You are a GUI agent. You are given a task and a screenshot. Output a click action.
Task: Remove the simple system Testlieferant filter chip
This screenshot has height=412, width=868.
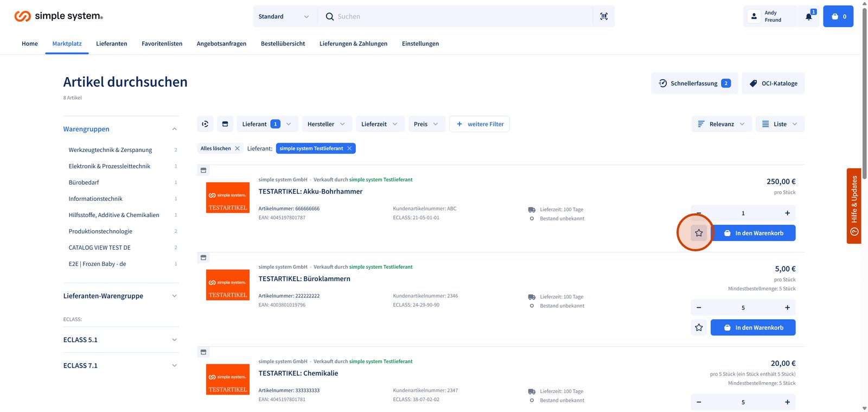pyautogui.click(x=349, y=148)
